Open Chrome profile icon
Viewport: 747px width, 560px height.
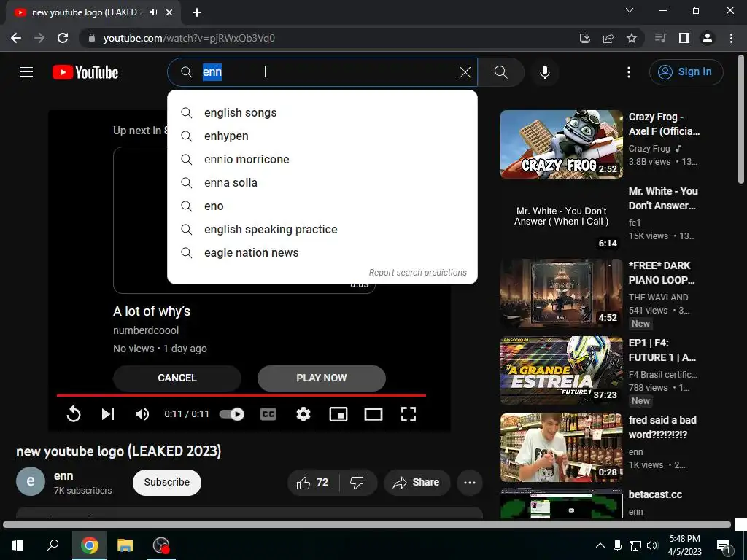tap(708, 38)
